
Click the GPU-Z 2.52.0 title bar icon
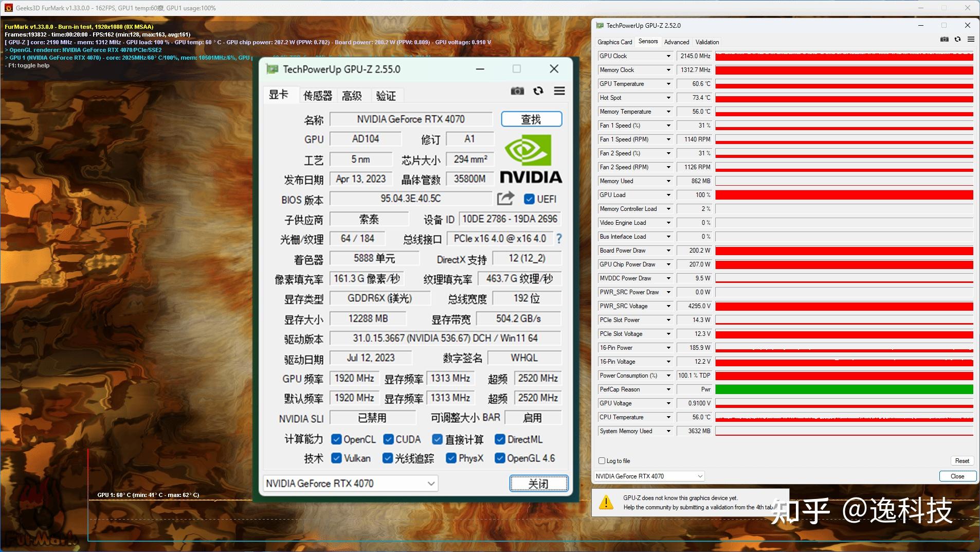(600, 25)
